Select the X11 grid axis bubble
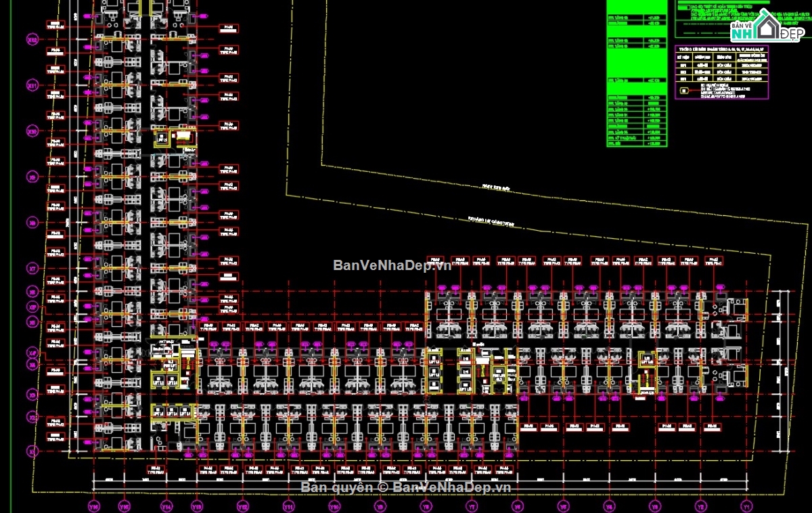 (x=31, y=86)
